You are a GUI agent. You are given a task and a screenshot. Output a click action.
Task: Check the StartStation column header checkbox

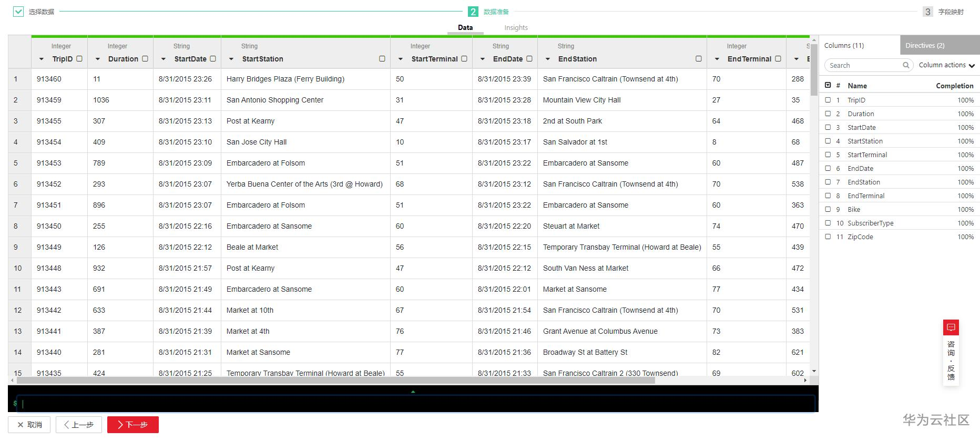[x=382, y=59]
